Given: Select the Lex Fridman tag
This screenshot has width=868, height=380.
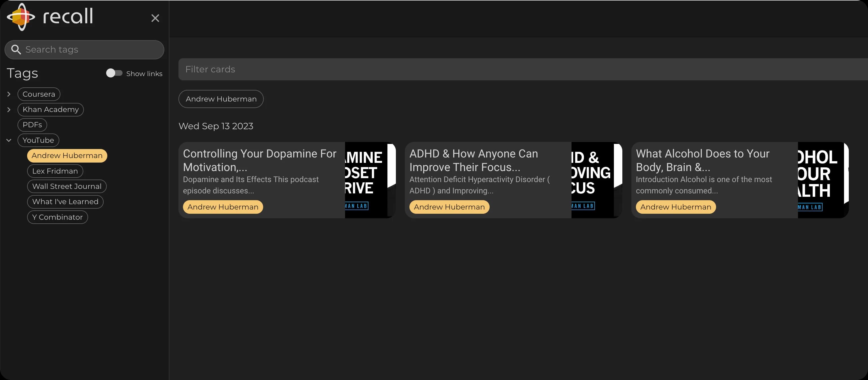Looking at the screenshot, I should pyautogui.click(x=55, y=171).
